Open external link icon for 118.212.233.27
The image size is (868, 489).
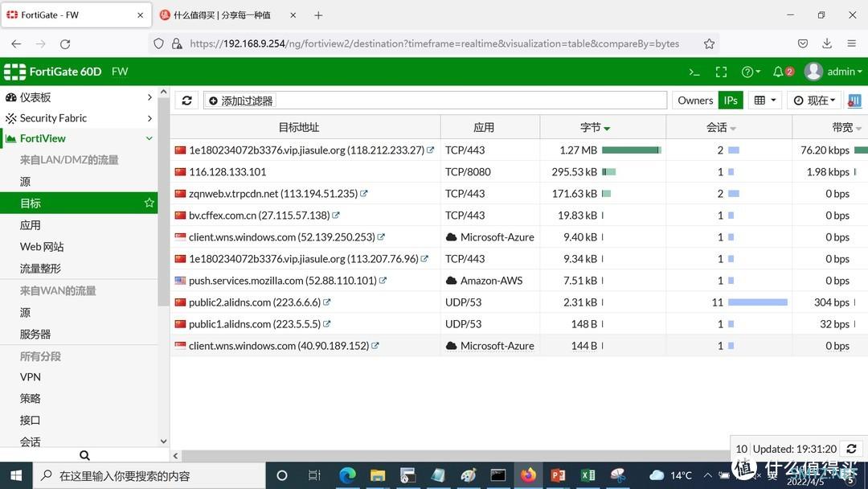[x=431, y=150]
